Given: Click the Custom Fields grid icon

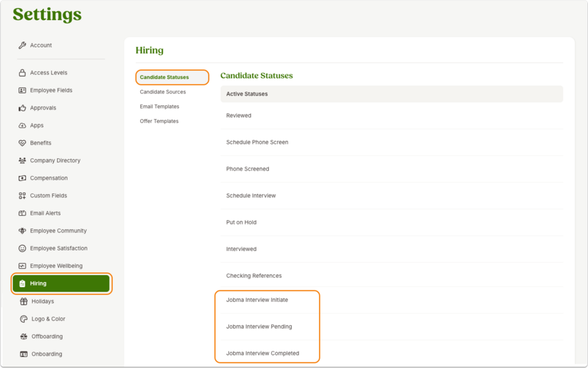Looking at the screenshot, I should pos(22,195).
